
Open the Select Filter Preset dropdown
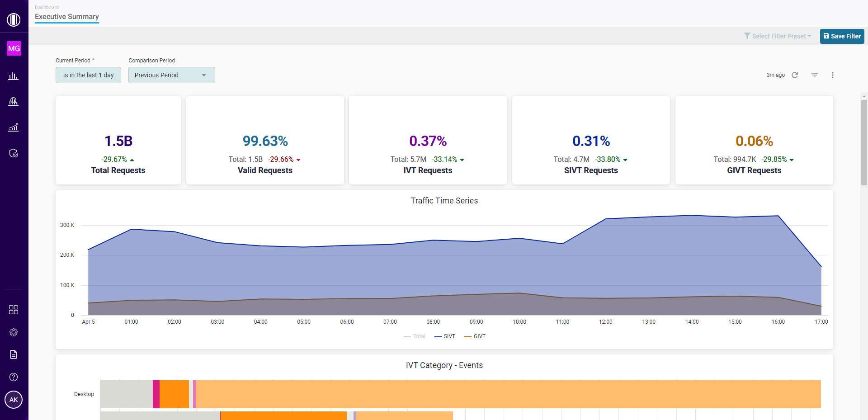[778, 36]
